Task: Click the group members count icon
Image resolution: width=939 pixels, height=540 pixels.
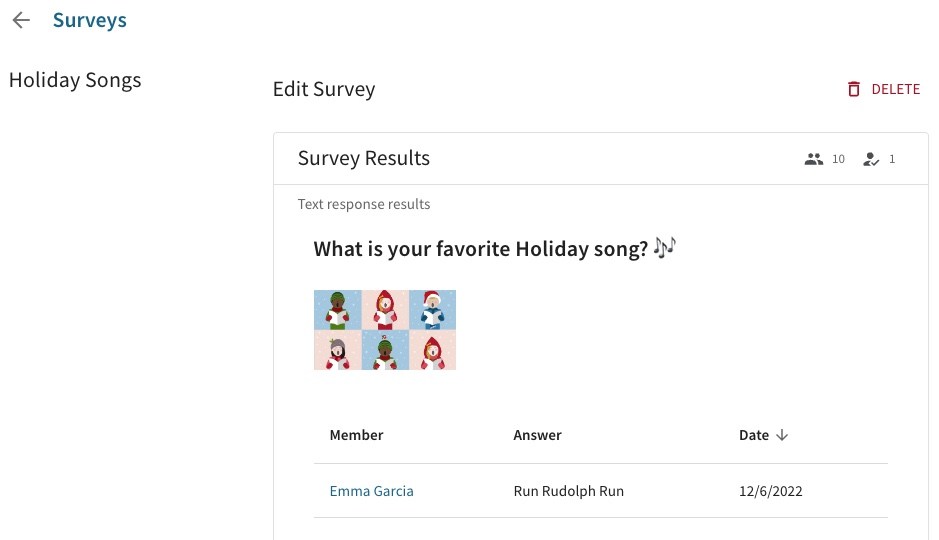Action: (814, 159)
